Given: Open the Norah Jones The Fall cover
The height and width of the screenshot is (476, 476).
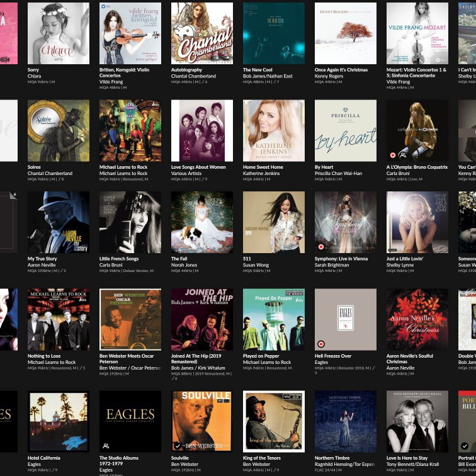Looking at the screenshot, I should pos(202,222).
